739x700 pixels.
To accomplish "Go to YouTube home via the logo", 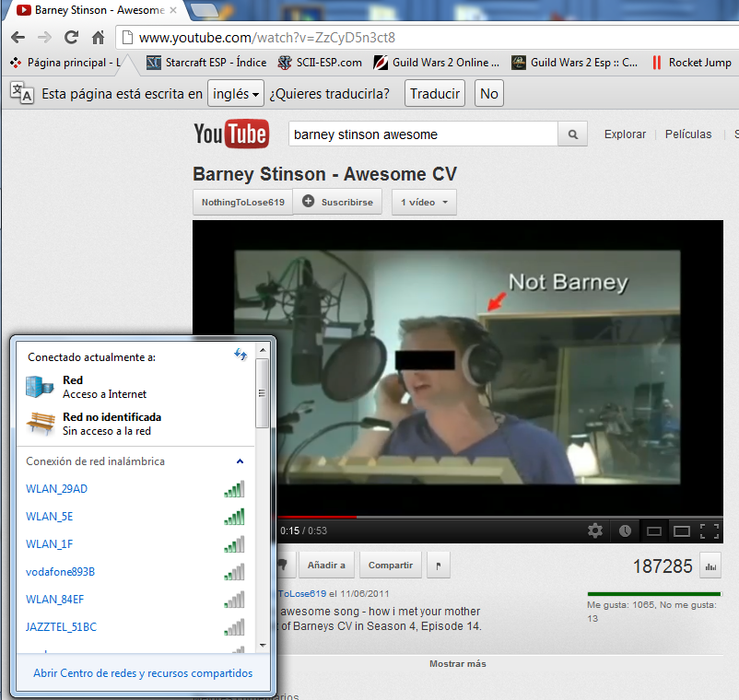I will pyautogui.click(x=231, y=134).
